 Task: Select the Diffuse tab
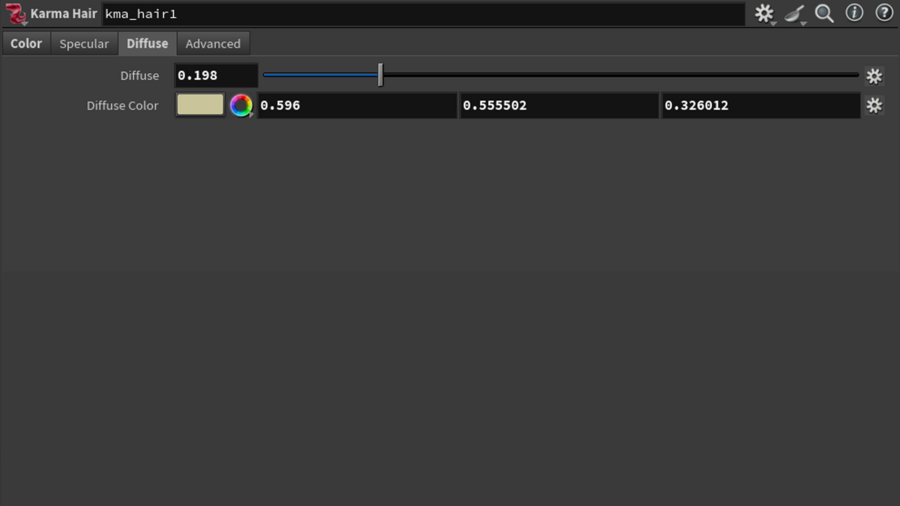tap(148, 44)
